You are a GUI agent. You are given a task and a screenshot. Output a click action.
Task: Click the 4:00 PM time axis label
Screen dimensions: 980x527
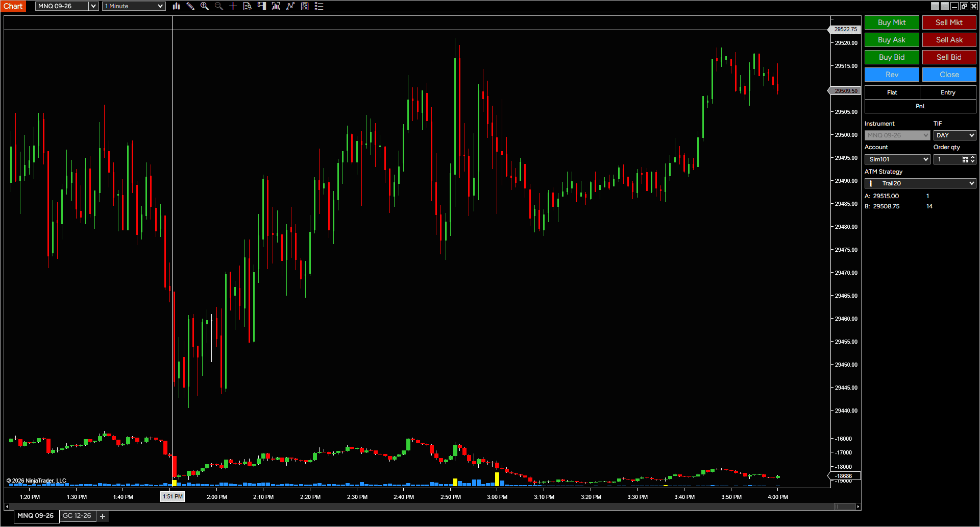coord(778,497)
